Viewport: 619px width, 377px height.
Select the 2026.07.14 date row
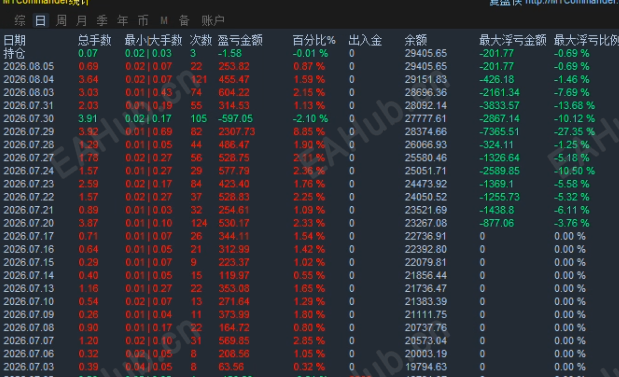click(x=29, y=275)
